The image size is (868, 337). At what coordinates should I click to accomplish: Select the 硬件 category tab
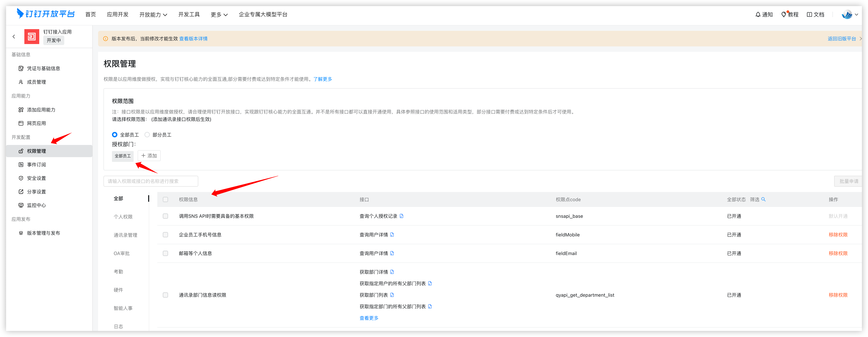tap(118, 290)
